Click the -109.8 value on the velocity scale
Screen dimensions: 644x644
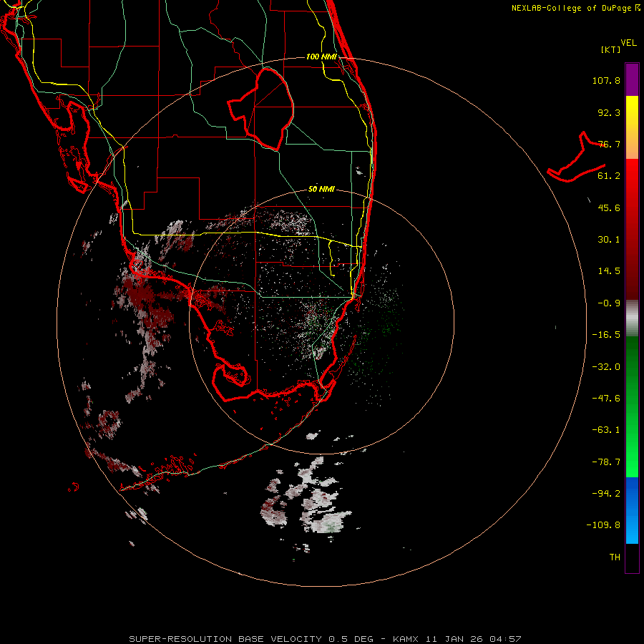point(603,525)
